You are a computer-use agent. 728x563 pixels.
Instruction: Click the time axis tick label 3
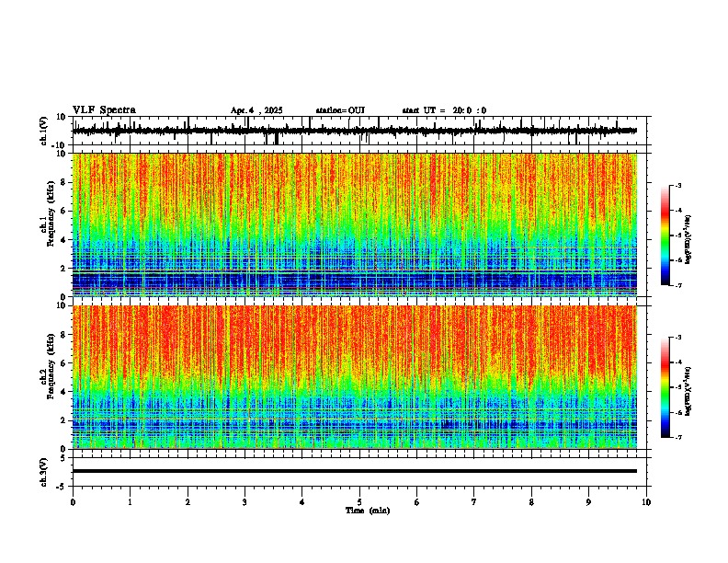coord(245,502)
